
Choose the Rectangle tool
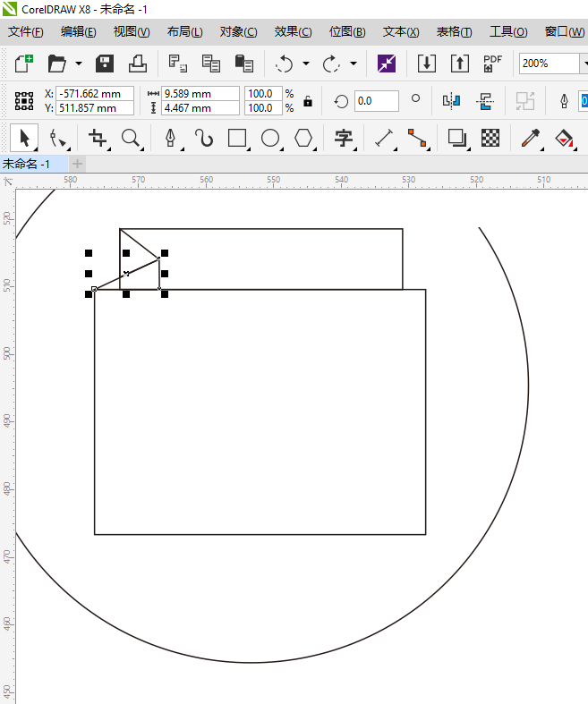(237, 138)
